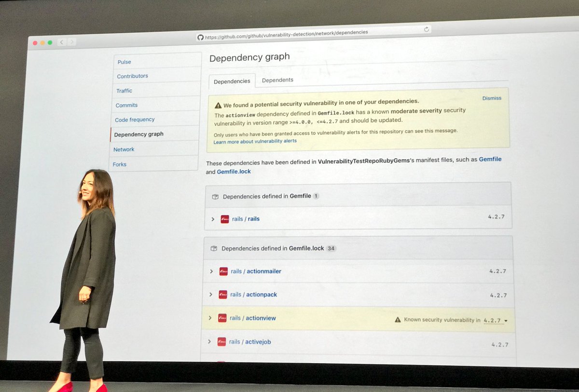This screenshot has width=579, height=392.
Task: Open Forks in the sidebar
Action: point(119,164)
